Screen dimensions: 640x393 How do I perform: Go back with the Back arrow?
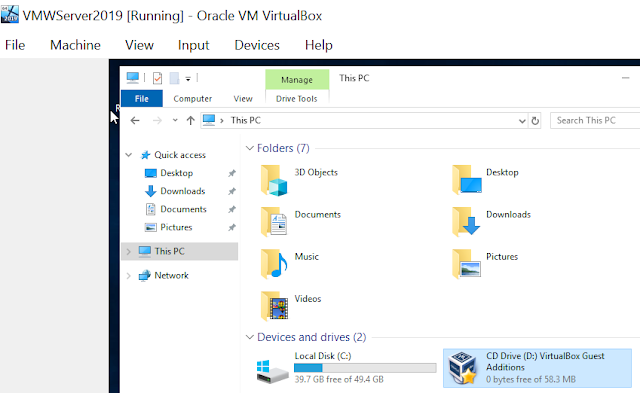point(135,120)
